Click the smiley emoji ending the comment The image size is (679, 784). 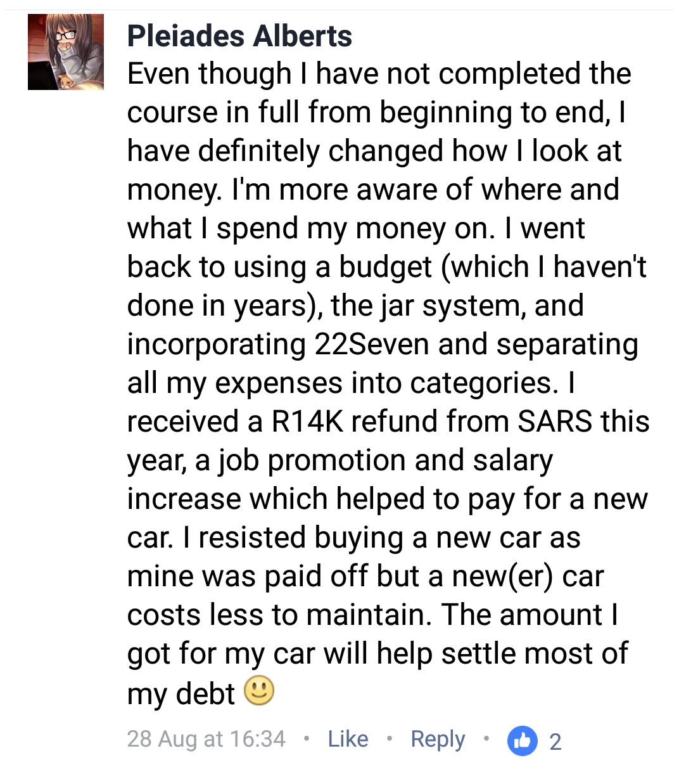tap(259, 691)
